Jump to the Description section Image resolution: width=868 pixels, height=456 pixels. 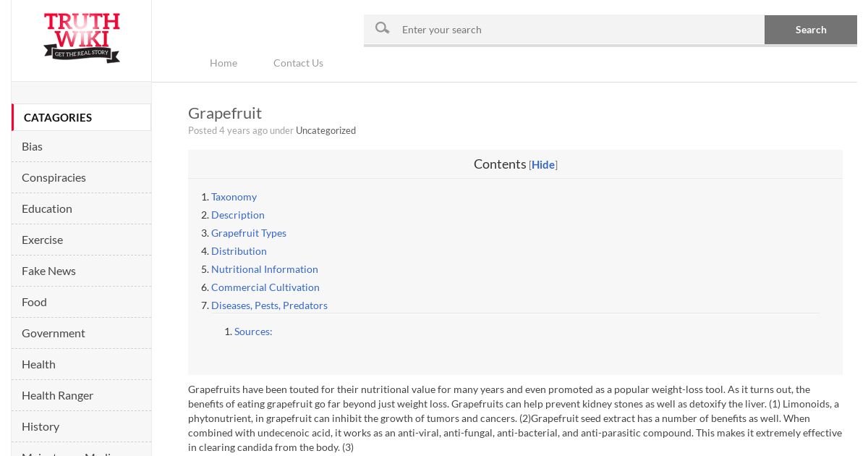(x=238, y=215)
